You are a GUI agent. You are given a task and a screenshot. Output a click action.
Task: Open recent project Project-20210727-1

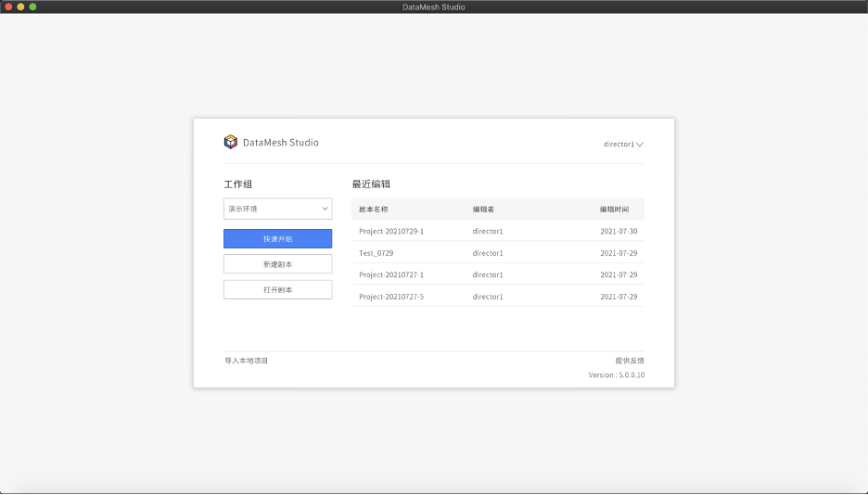click(391, 275)
